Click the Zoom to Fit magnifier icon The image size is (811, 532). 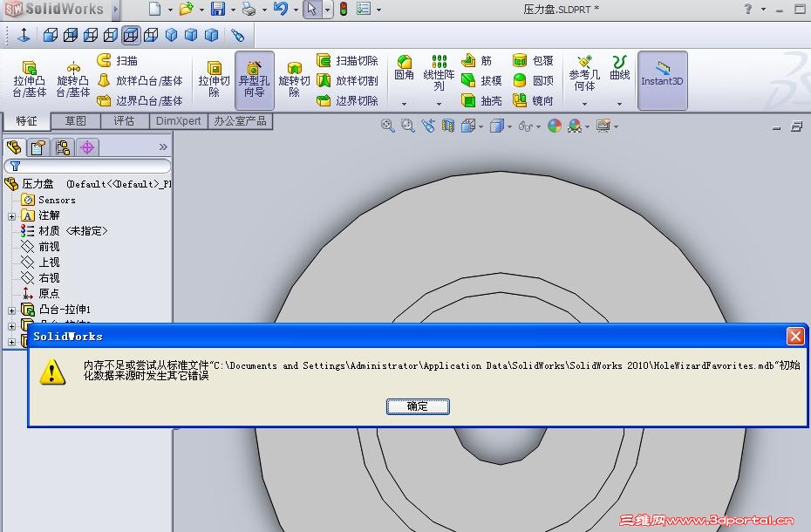click(387, 126)
